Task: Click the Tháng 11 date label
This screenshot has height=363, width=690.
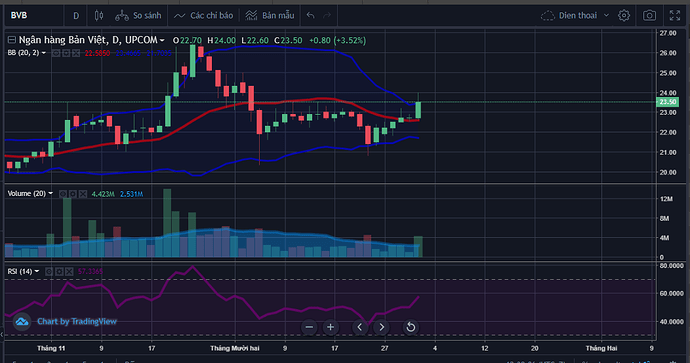Action: (x=51, y=348)
